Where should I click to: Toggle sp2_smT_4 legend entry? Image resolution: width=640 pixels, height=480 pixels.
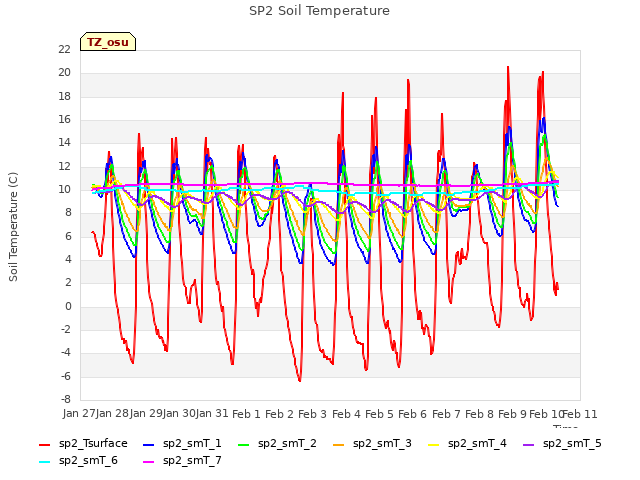coord(467,444)
